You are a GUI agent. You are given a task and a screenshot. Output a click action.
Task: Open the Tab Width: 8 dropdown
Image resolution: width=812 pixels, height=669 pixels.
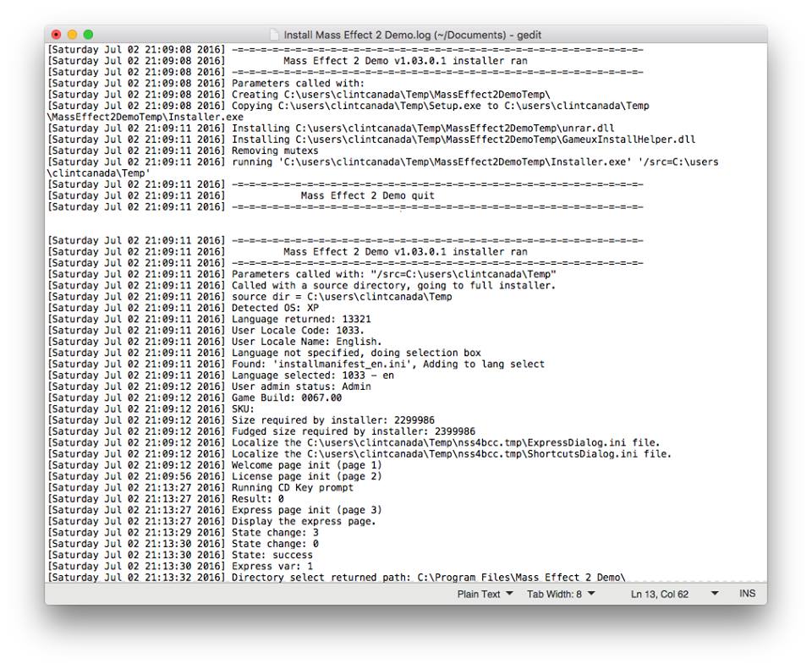(561, 594)
